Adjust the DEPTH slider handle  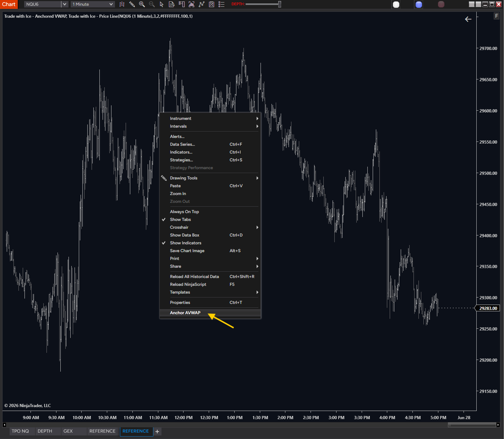[x=280, y=4]
